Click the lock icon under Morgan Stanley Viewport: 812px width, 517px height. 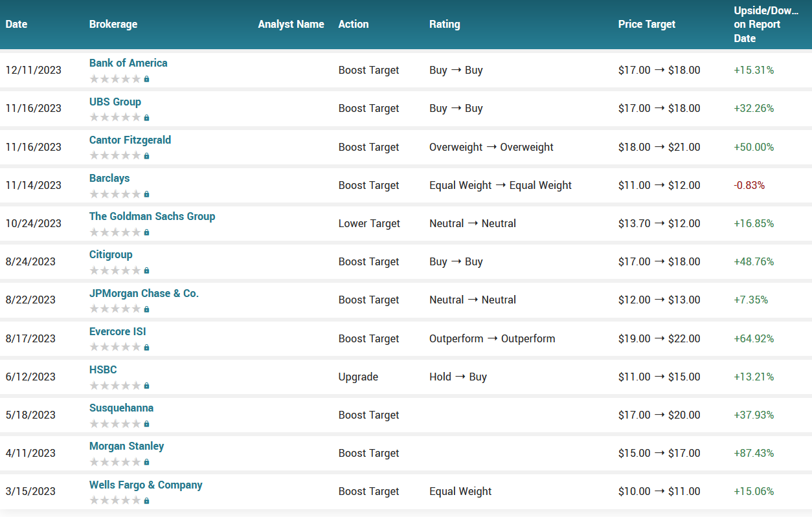(x=146, y=462)
